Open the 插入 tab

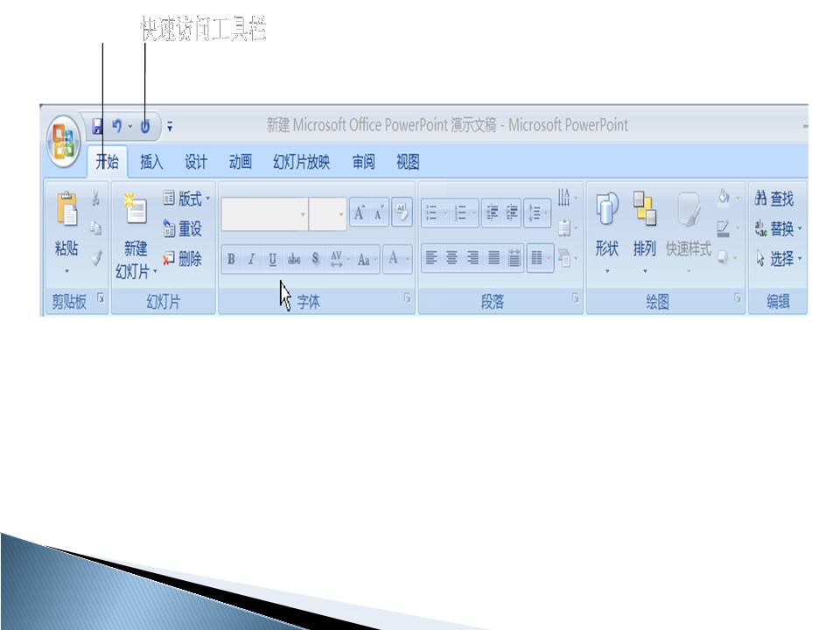click(151, 161)
